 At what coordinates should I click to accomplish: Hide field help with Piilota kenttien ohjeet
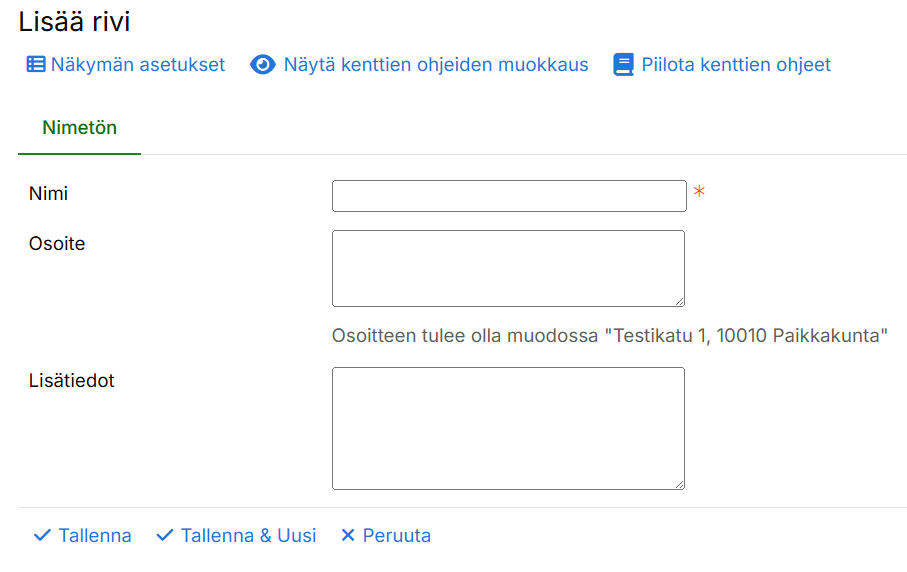point(736,65)
